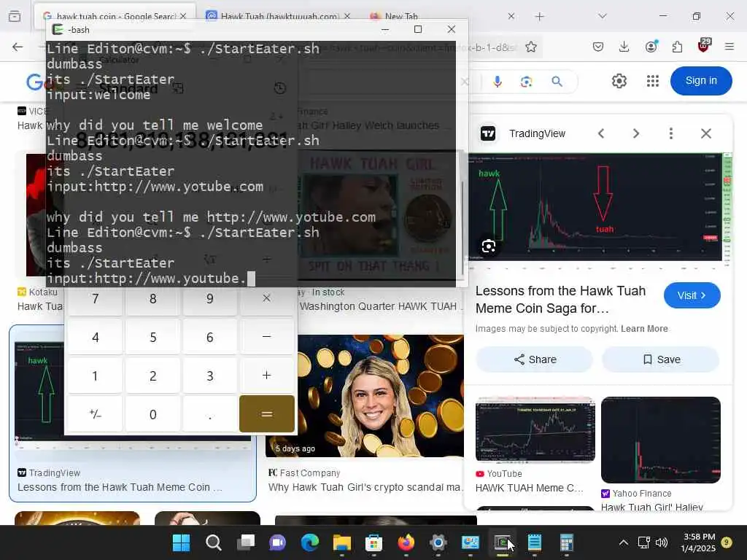Click calculator digit 8
Viewport: 747px width, 560px height.
[152, 298]
